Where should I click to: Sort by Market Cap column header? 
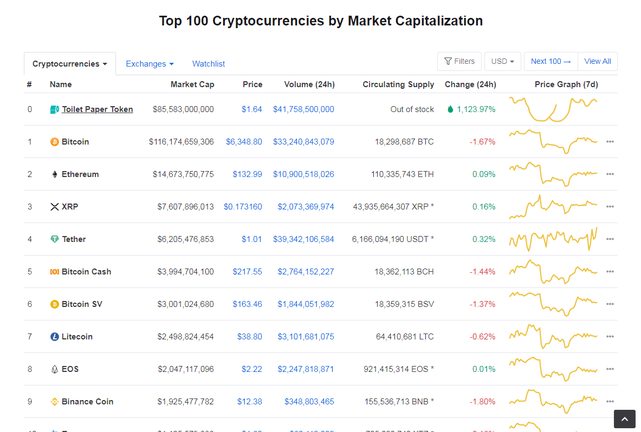pyautogui.click(x=192, y=85)
